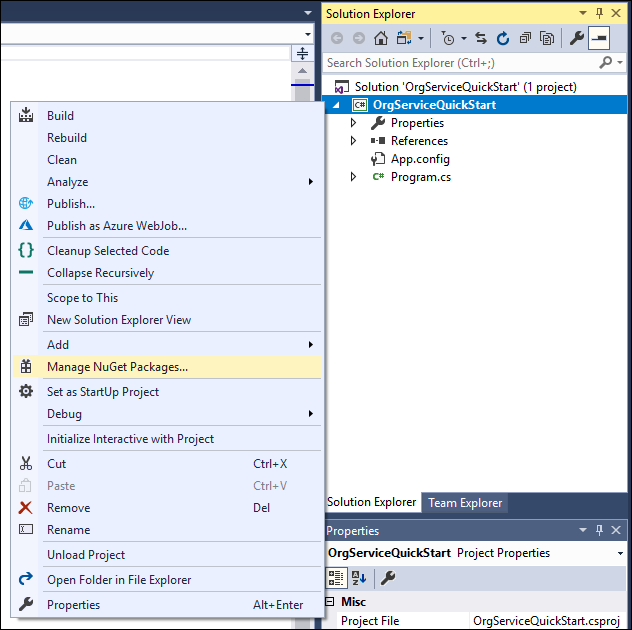Viewport: 632px width, 630px height.
Task: Click the magnifier search icon in Solution Explorer
Action: click(x=605, y=62)
